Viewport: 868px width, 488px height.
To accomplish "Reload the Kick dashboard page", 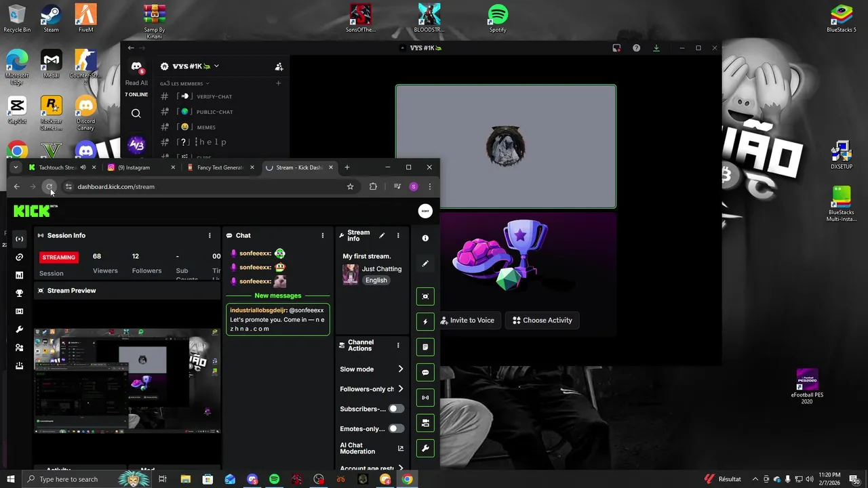I will [49, 186].
